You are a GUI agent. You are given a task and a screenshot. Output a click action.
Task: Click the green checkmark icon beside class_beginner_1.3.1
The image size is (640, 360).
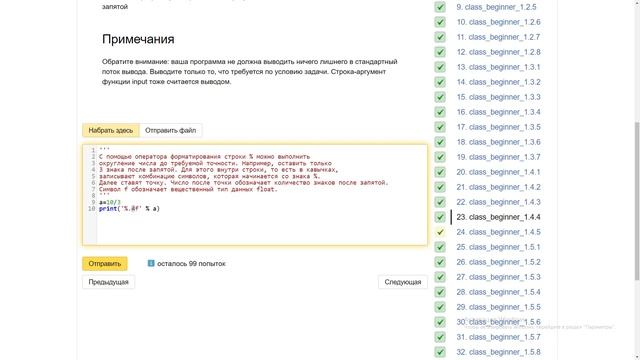pos(440,67)
